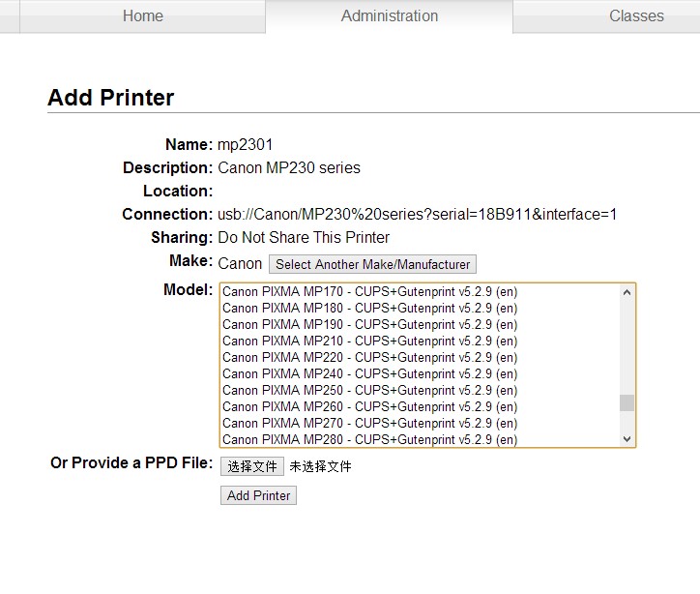700x594 pixels.
Task: Open the Home tab
Action: coord(143,16)
